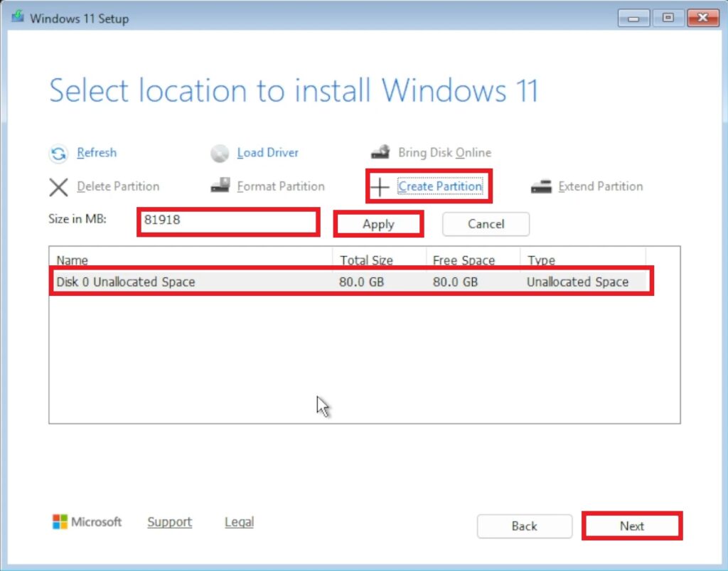
Task: Click the Create Partition plus icon
Action: (380, 187)
